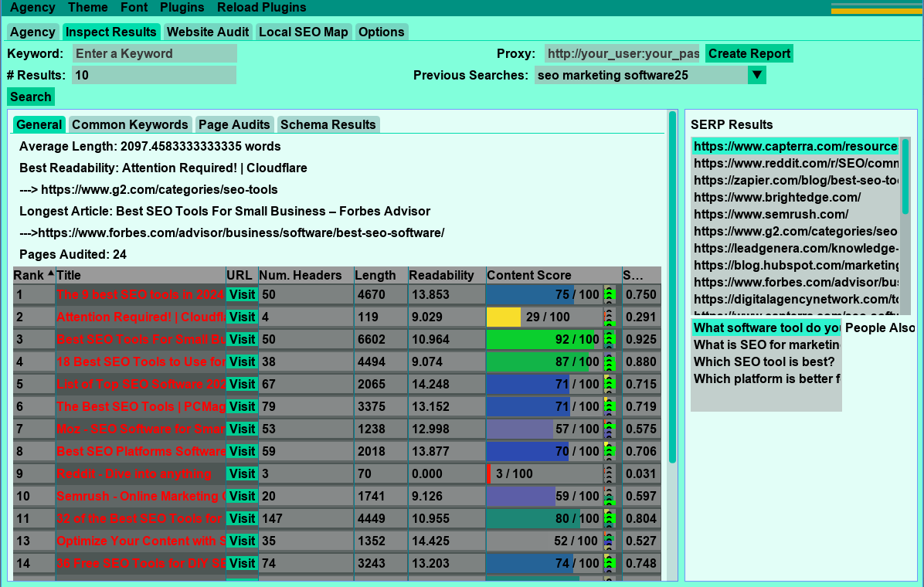This screenshot has width=924, height=587.
Task: Click Visit for the rank 1 result
Action: pos(242,295)
